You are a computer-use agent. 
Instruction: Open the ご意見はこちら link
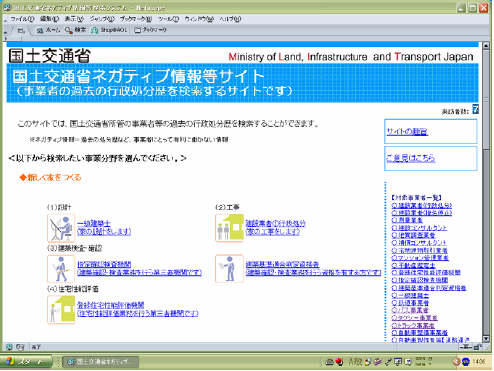[411, 158]
